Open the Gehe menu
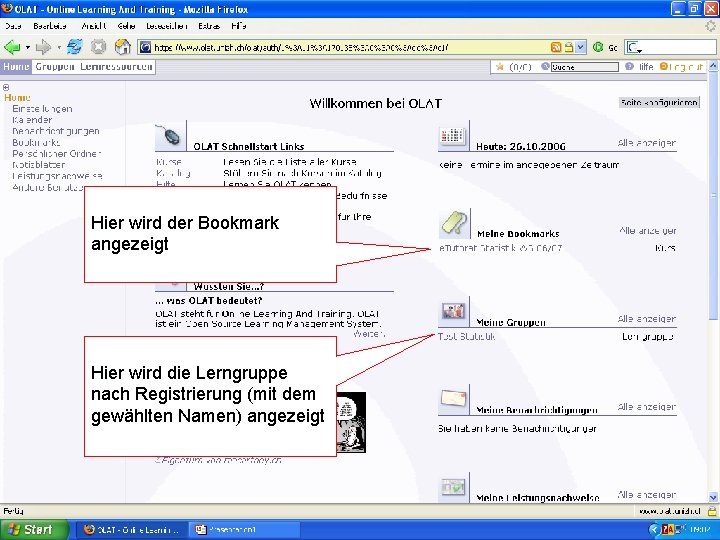 (126, 26)
